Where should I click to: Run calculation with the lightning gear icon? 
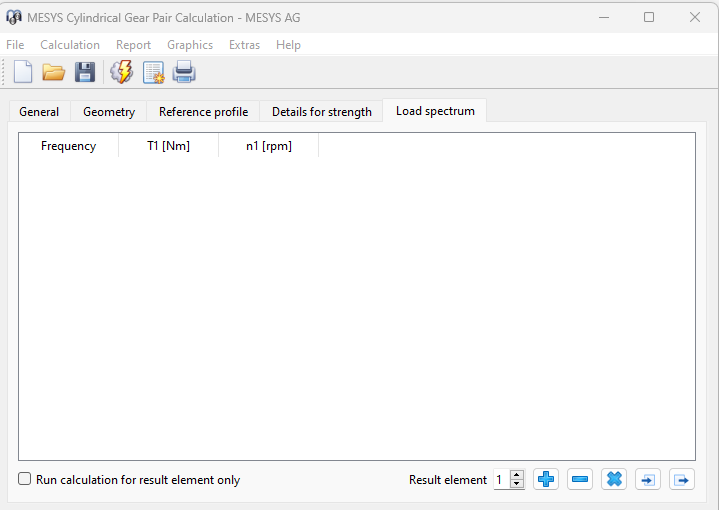[121, 72]
